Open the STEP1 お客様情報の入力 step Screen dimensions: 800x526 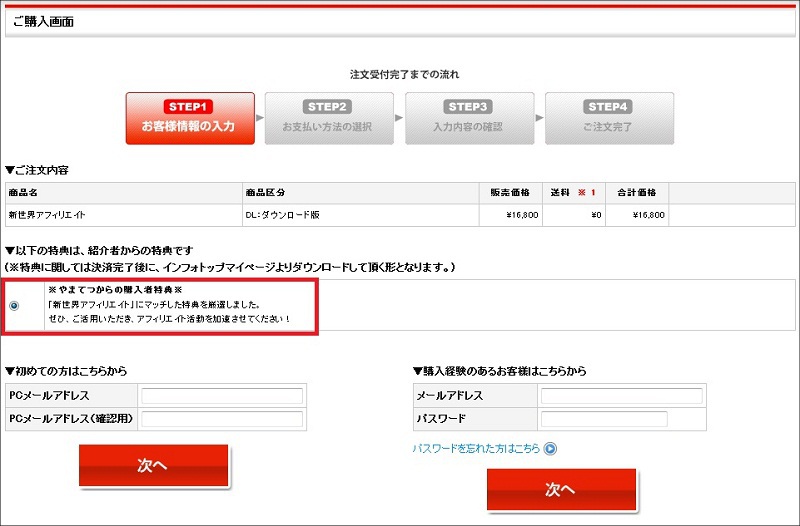coord(190,118)
